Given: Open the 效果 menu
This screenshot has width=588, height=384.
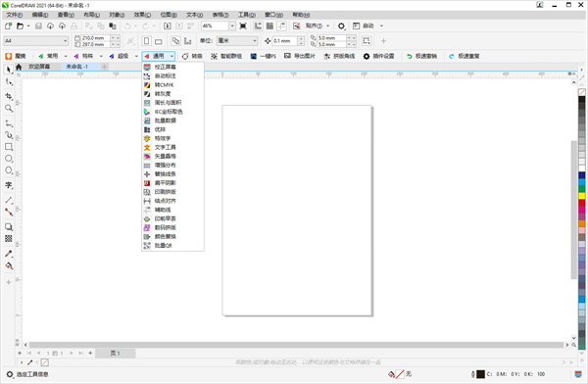Looking at the screenshot, I should click(x=142, y=15).
